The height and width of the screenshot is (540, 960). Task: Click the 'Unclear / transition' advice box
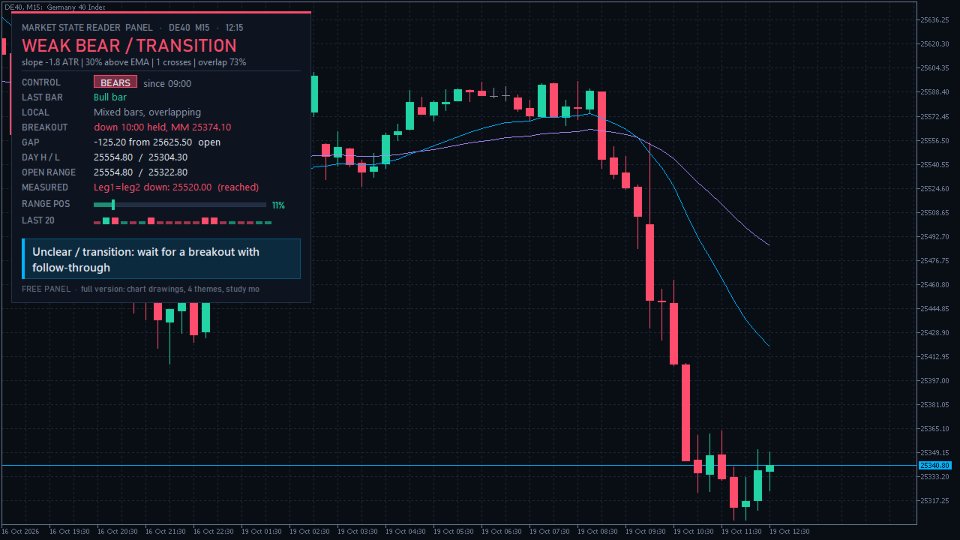click(x=161, y=259)
